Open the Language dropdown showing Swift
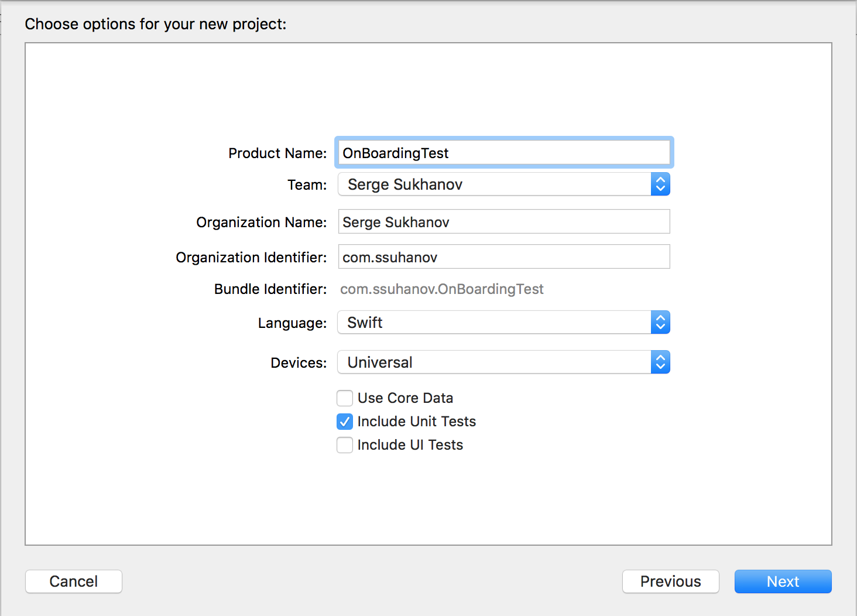The image size is (857, 616). coord(495,323)
